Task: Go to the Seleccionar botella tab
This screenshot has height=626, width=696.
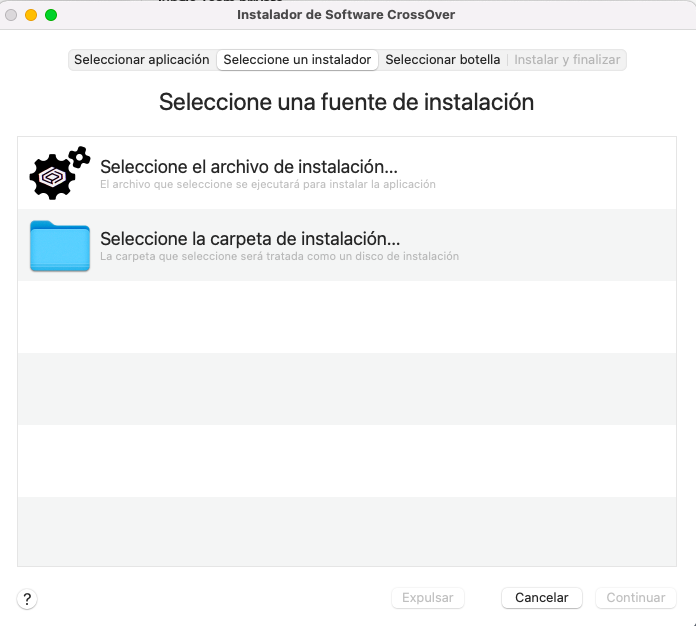Action: click(442, 60)
